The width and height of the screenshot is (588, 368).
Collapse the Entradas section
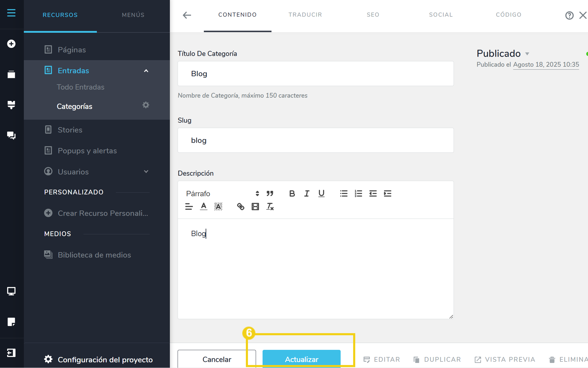click(146, 71)
